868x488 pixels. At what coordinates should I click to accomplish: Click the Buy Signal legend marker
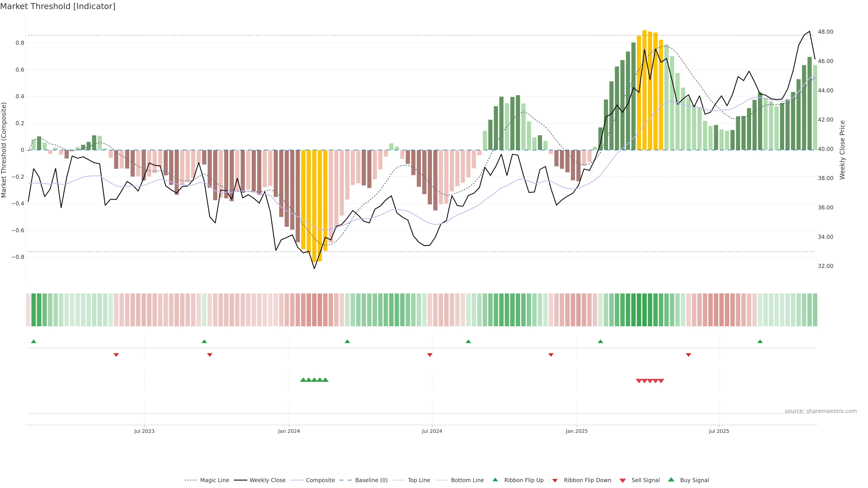click(671, 480)
